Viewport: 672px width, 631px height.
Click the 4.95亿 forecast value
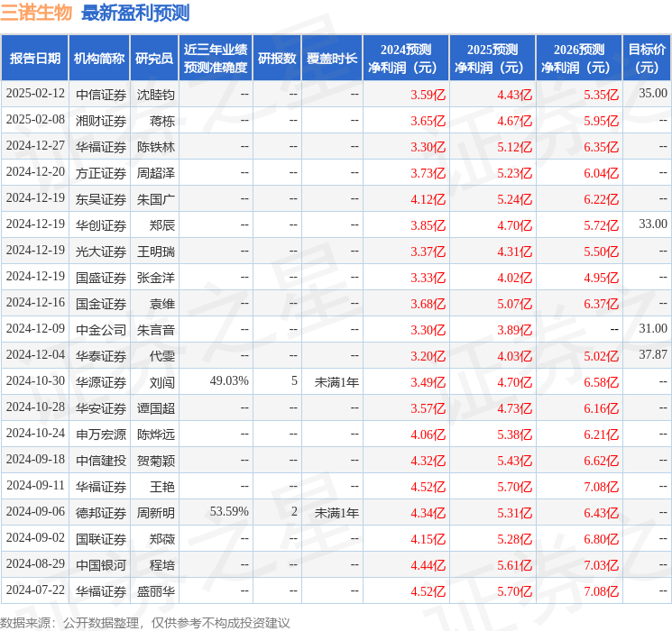coord(601,278)
